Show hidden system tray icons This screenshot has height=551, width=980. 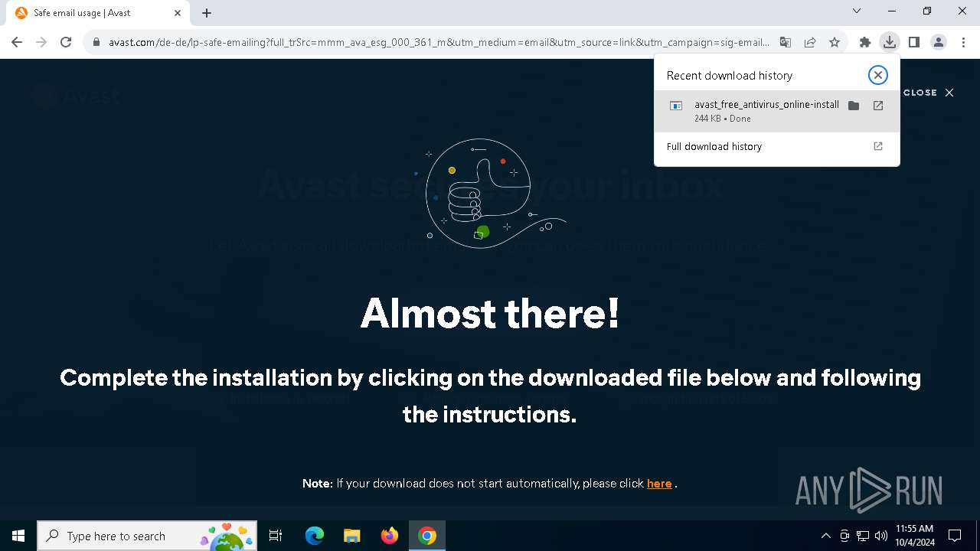pyautogui.click(x=825, y=536)
